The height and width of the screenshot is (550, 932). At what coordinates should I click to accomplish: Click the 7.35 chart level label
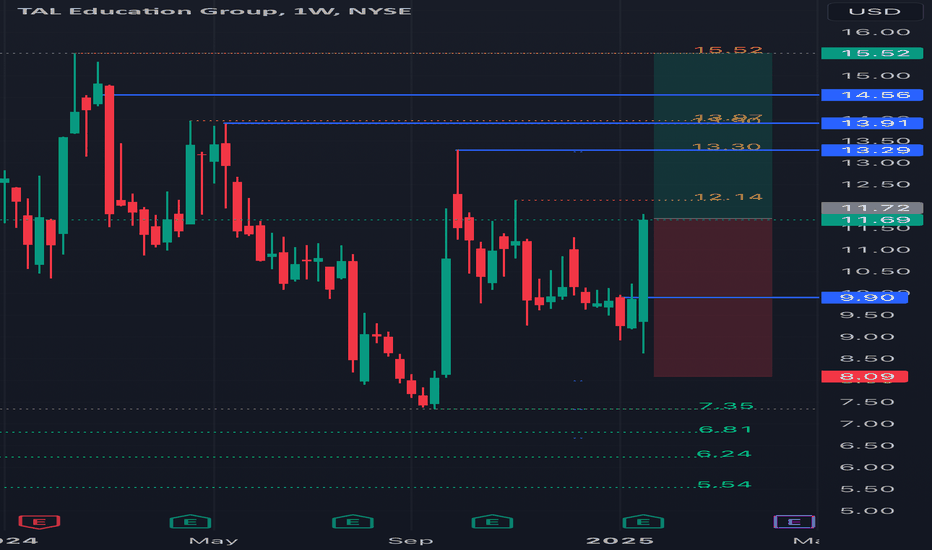tap(726, 406)
